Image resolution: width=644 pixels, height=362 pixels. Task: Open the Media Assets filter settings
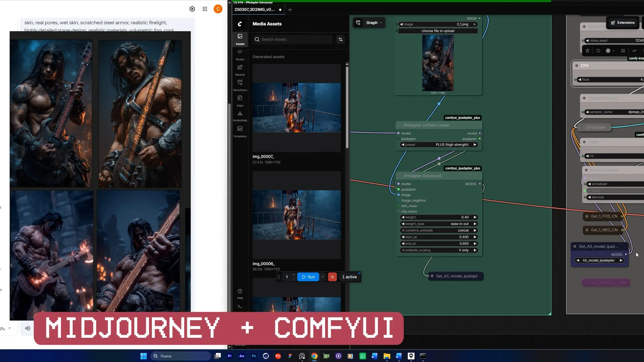pos(340,39)
